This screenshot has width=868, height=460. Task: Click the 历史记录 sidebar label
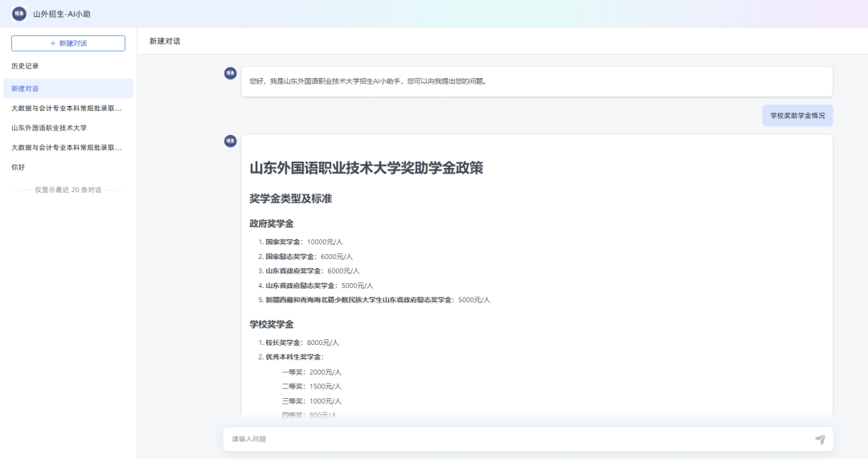point(25,66)
